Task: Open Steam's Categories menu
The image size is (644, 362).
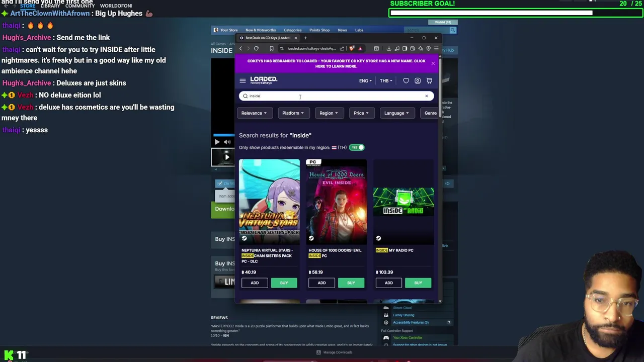Action: coord(292,30)
